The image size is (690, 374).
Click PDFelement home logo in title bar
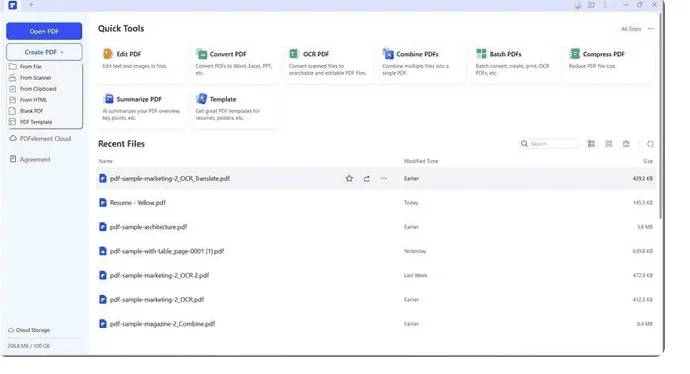tap(13, 5)
